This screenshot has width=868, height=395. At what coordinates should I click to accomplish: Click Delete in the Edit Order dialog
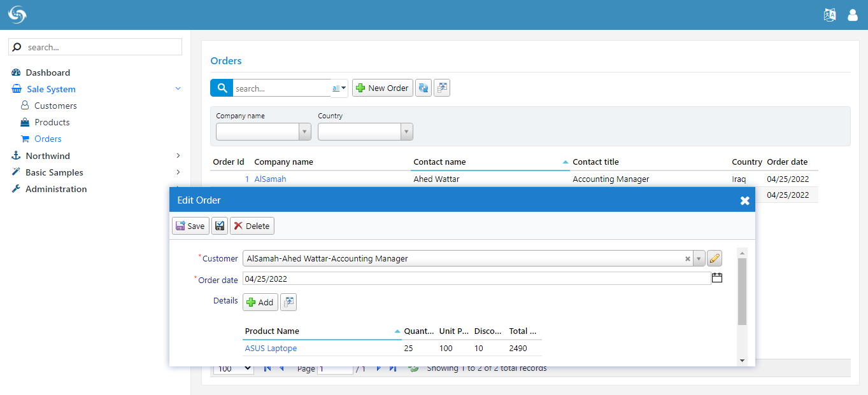[x=252, y=226]
